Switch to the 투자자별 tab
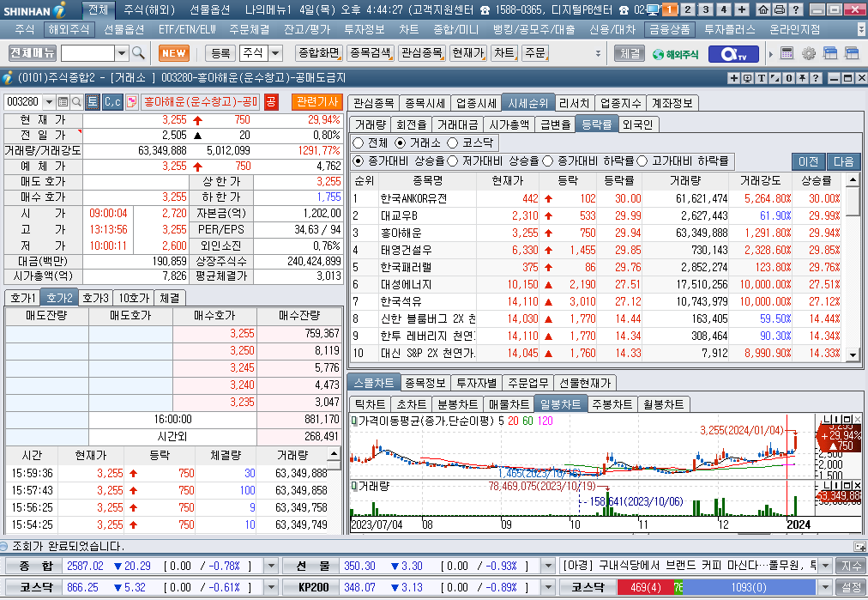Image resolution: width=868 pixels, height=600 pixels. (x=477, y=383)
